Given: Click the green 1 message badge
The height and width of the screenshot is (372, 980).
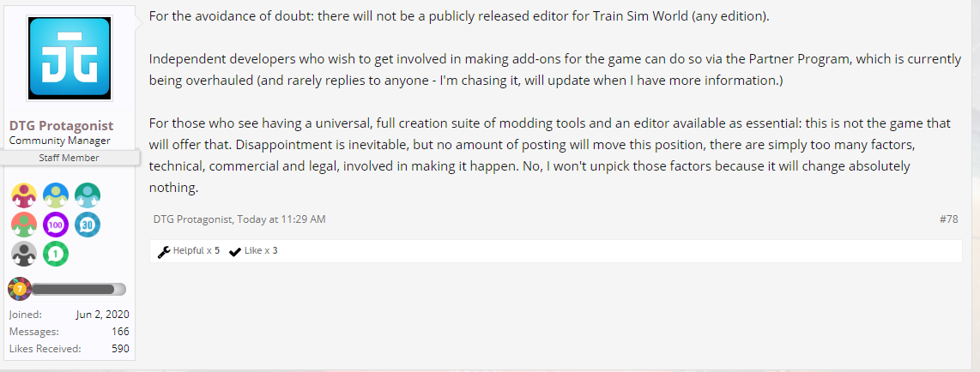Looking at the screenshot, I should 56,254.
